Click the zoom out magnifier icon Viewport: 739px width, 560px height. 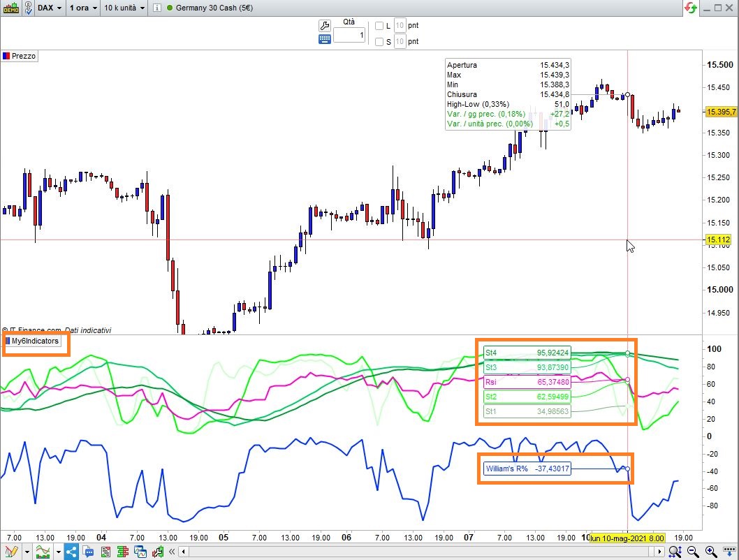(693, 552)
